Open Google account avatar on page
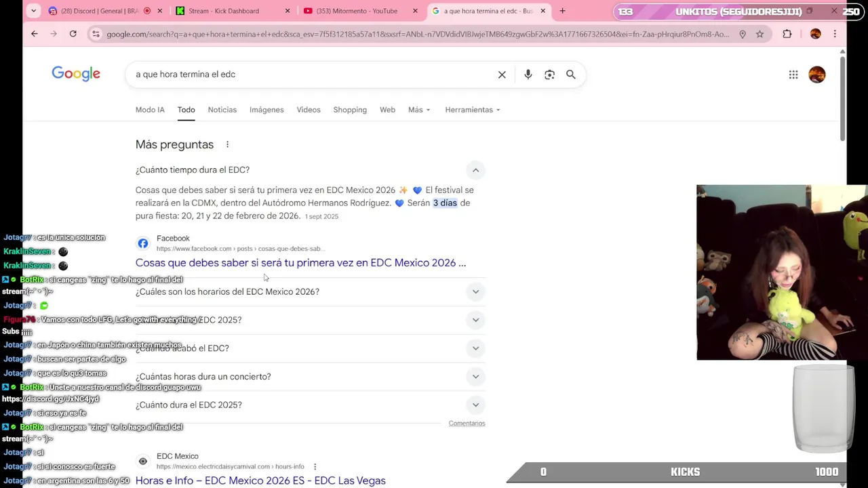868x488 pixels. 817,75
